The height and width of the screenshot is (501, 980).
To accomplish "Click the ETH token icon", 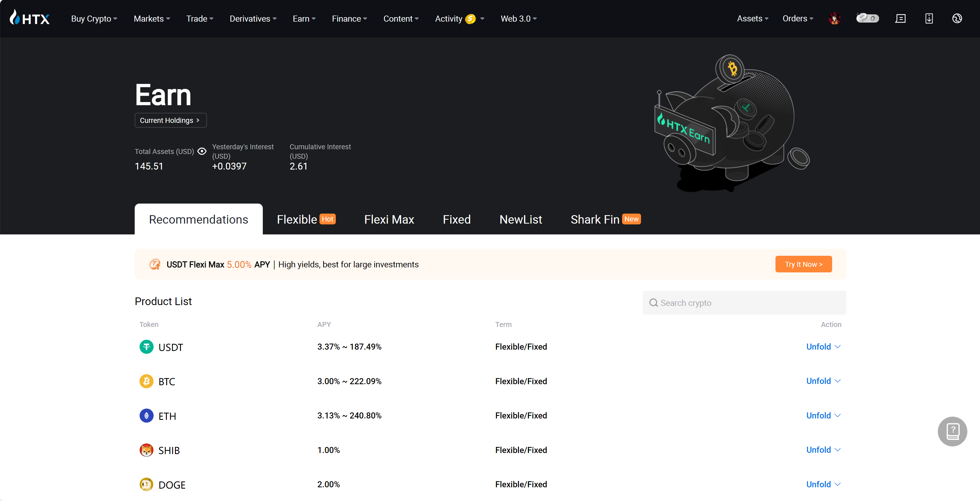I will pyautogui.click(x=146, y=416).
